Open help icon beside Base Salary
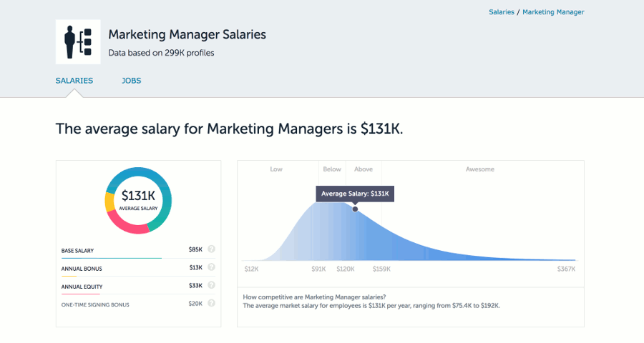 pos(212,250)
